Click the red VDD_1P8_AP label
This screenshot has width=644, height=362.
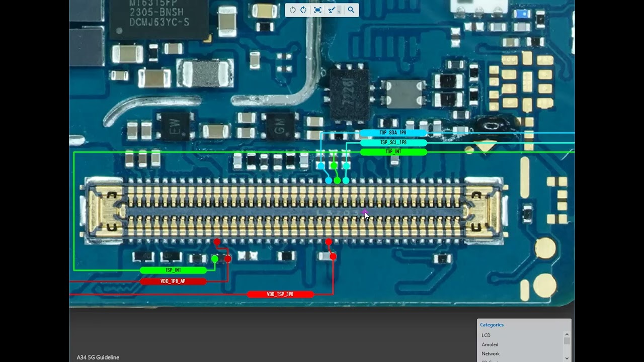pyautogui.click(x=173, y=281)
